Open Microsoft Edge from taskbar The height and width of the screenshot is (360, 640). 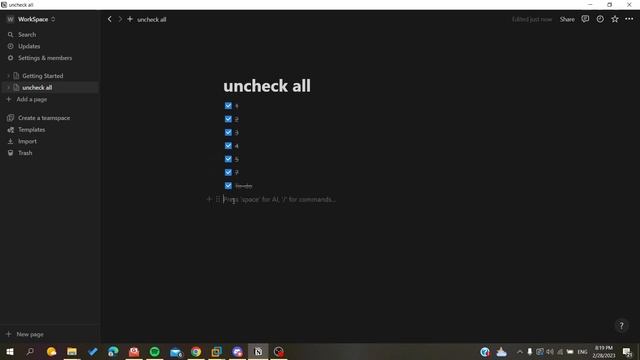113,351
